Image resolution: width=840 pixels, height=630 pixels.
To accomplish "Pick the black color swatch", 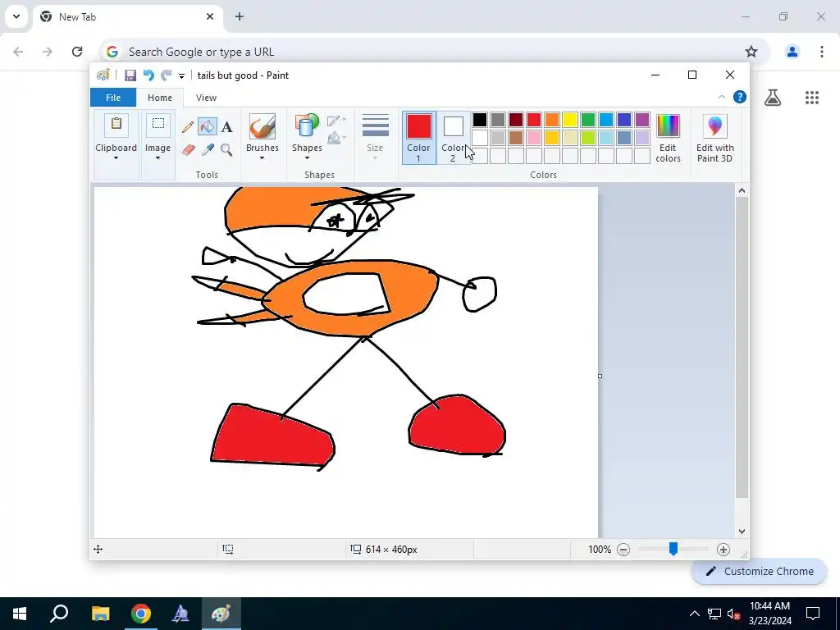I will (x=480, y=120).
